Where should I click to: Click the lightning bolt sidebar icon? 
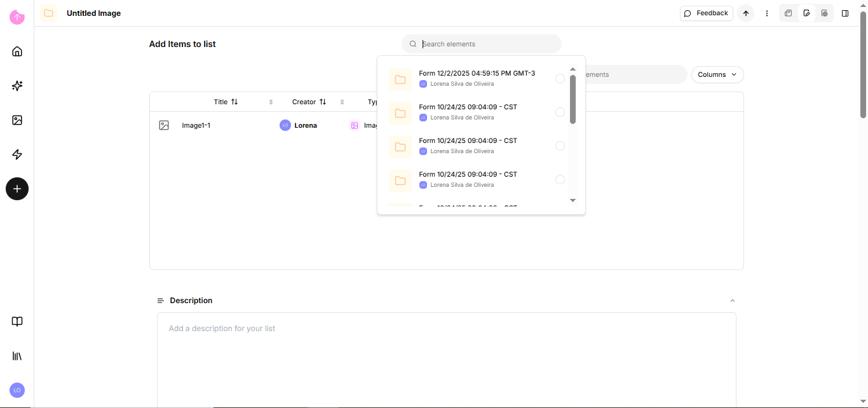pos(17,154)
